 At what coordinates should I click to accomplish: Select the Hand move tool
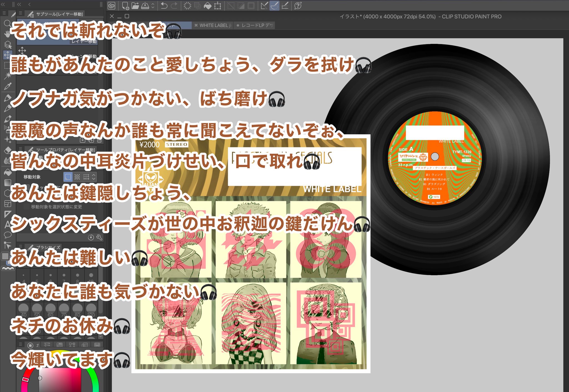coord(8,34)
